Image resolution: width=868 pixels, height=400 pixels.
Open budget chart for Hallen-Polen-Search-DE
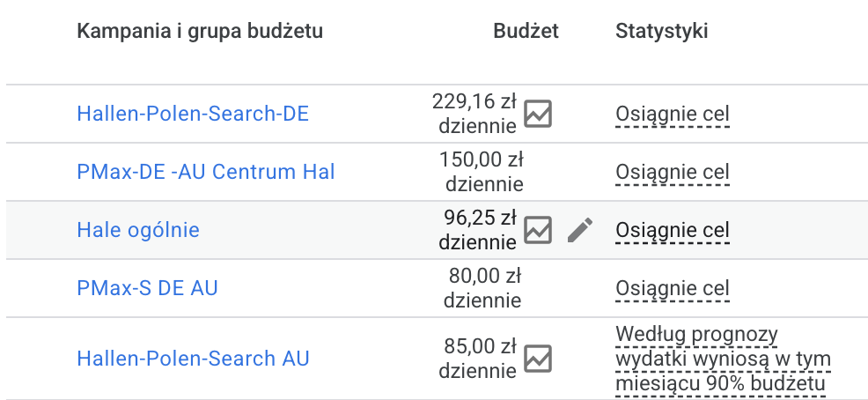[538, 114]
